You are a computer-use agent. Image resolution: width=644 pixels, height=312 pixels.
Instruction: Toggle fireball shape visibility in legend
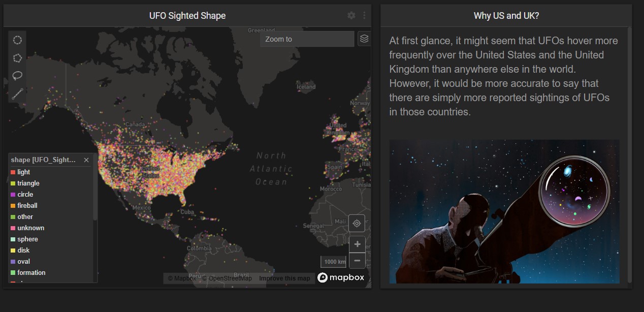click(27, 206)
